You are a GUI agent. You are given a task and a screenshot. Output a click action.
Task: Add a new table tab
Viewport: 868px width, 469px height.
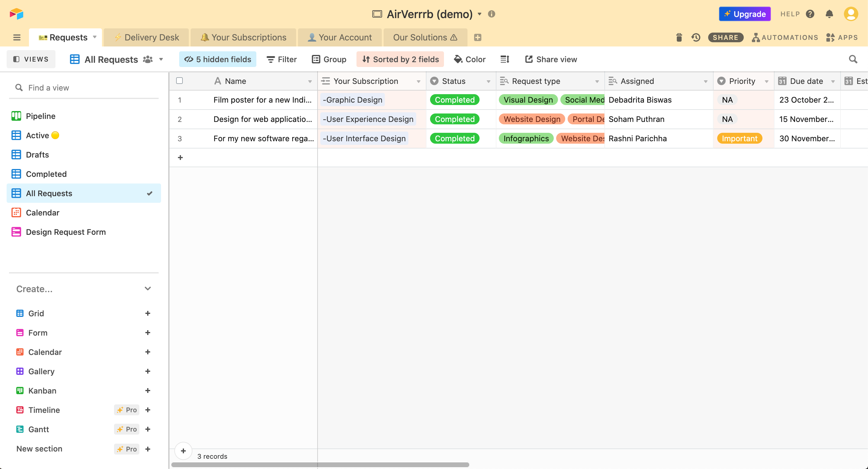click(x=477, y=37)
